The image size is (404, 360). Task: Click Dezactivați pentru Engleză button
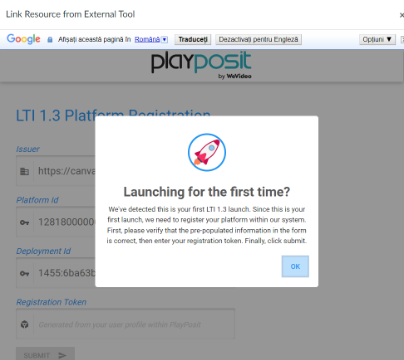[258, 39]
